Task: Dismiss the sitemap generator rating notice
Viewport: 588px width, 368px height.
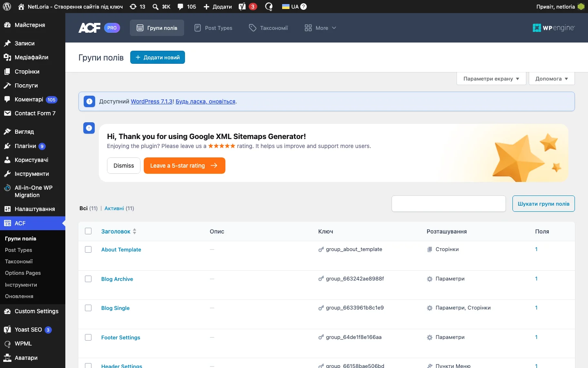Action: pos(124,166)
